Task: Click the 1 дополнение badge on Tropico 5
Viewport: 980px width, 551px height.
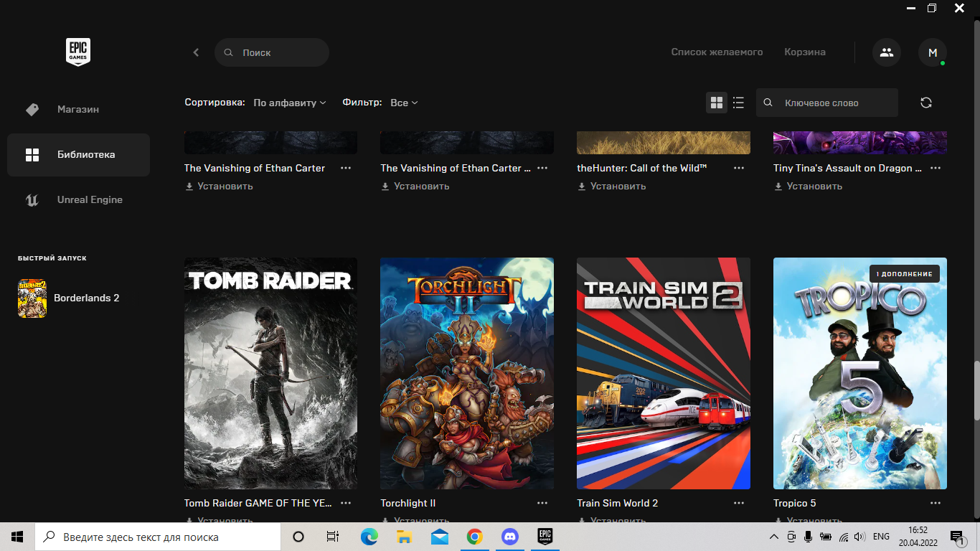Action: [904, 274]
